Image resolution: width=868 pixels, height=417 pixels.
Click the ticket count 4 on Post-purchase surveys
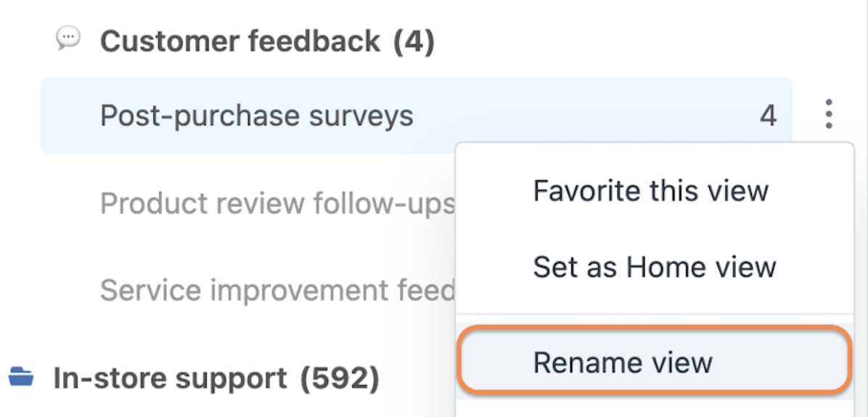769,116
